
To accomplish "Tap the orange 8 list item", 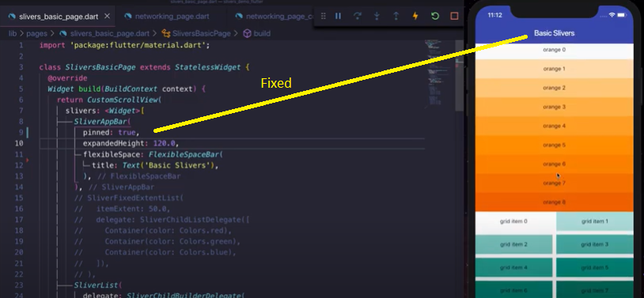I will (554, 202).
